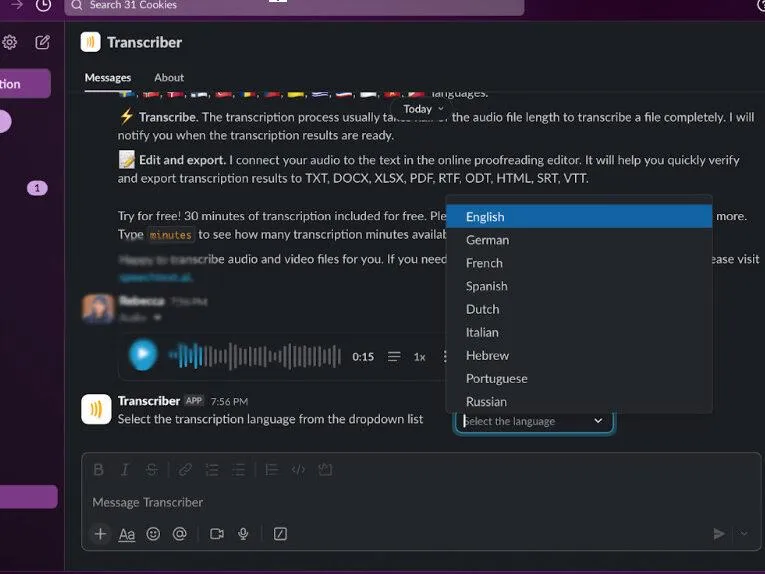This screenshot has width=765, height=574.
Task: Open the sidebar settings gear
Action: (x=9, y=42)
